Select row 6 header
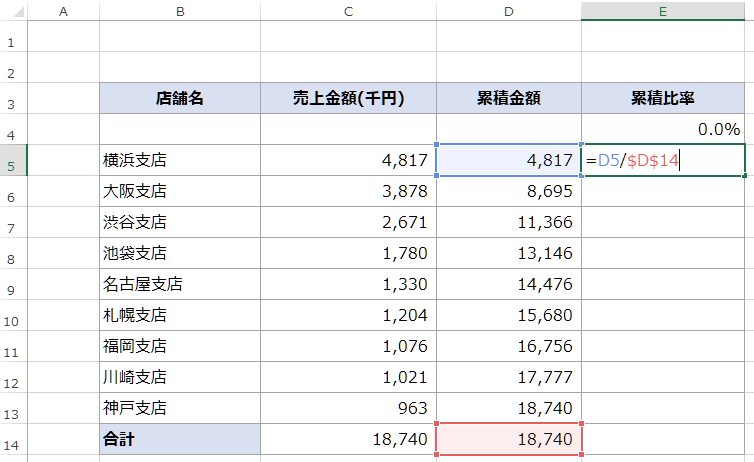Image resolution: width=754 pixels, height=462 pixels. coord(13,191)
